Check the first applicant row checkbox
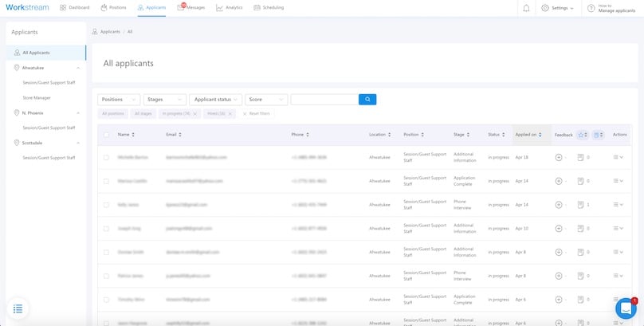644x326 pixels. pos(106,158)
